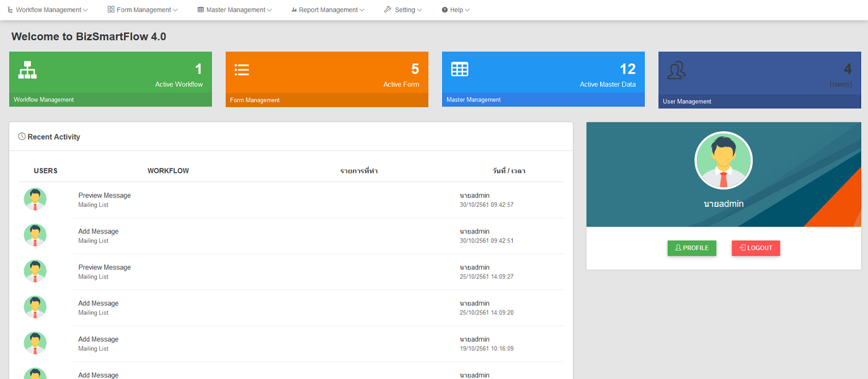Image resolution: width=868 pixels, height=379 pixels.
Task: Click the Recent Activity heading
Action: tap(54, 137)
